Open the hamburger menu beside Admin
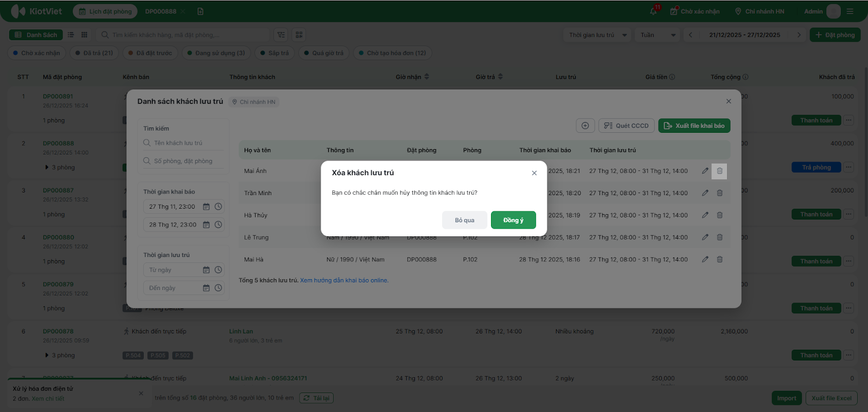 coord(850,11)
